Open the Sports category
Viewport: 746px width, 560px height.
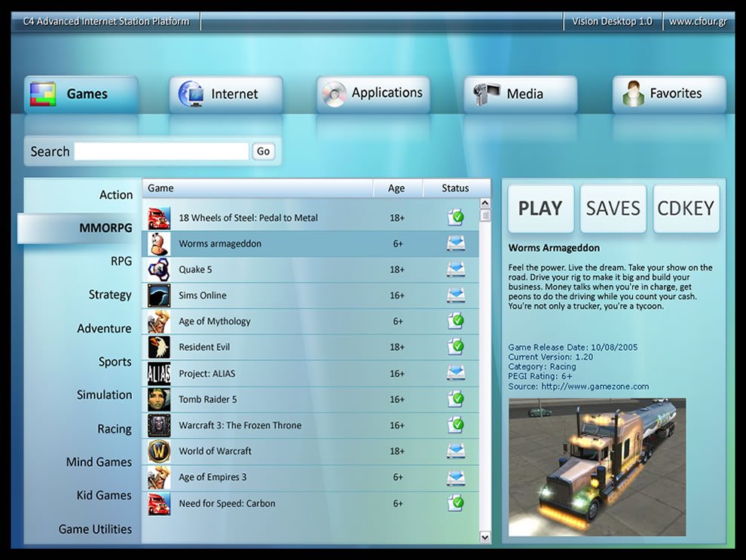click(x=115, y=362)
